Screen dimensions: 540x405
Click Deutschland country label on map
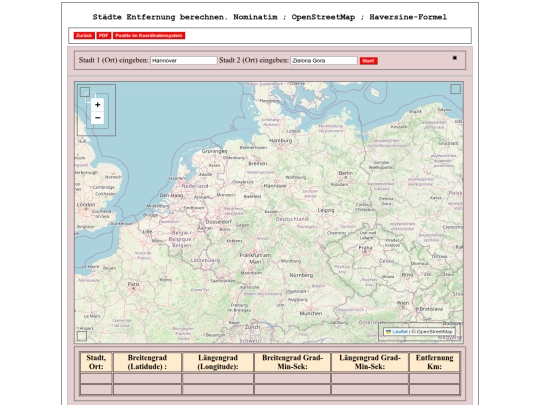pyautogui.click(x=292, y=219)
